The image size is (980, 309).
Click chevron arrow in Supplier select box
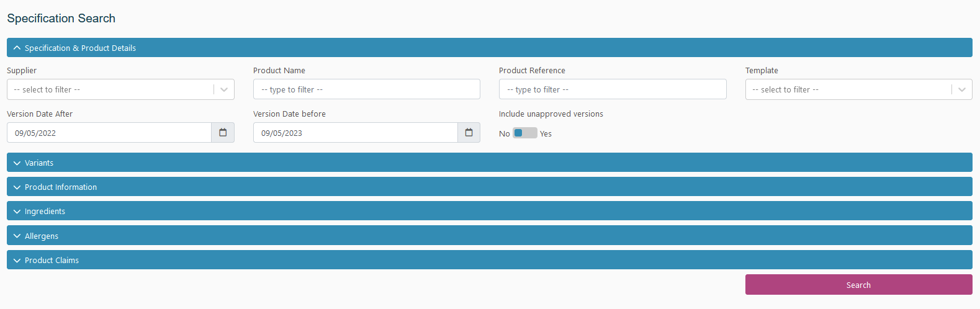tap(224, 90)
